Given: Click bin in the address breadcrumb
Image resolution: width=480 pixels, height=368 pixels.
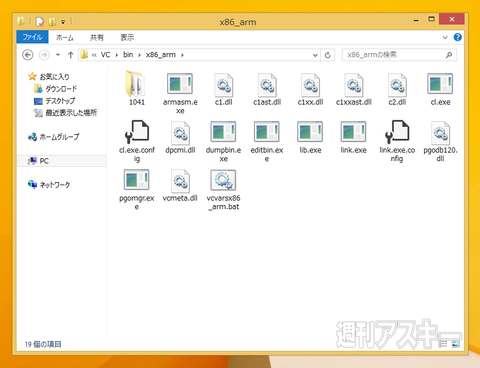Looking at the screenshot, I should pyautogui.click(x=128, y=55).
